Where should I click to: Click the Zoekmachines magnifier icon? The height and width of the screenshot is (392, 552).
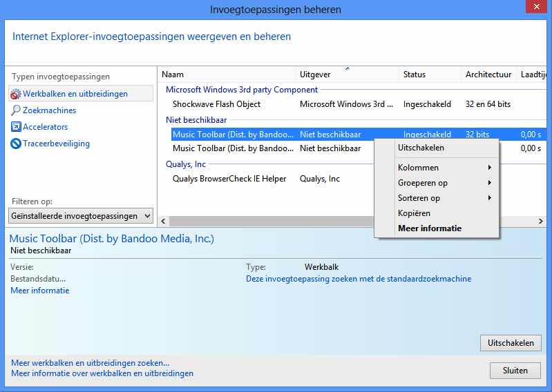tap(15, 110)
